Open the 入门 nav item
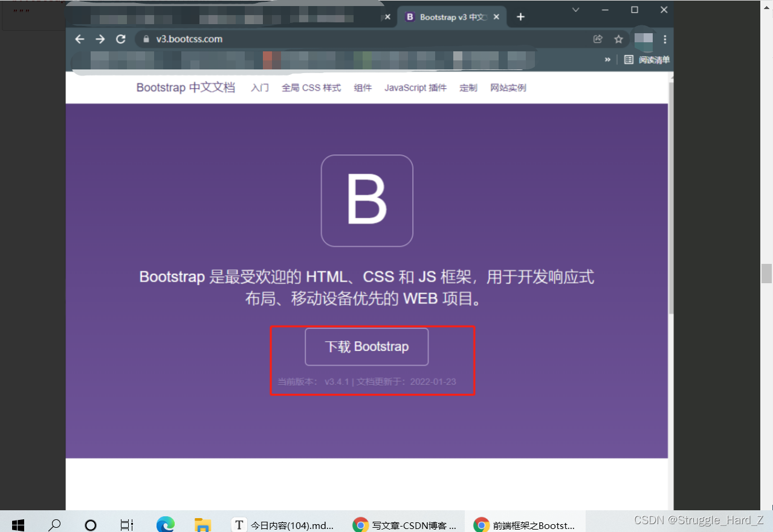This screenshot has height=532, width=773. [260, 88]
